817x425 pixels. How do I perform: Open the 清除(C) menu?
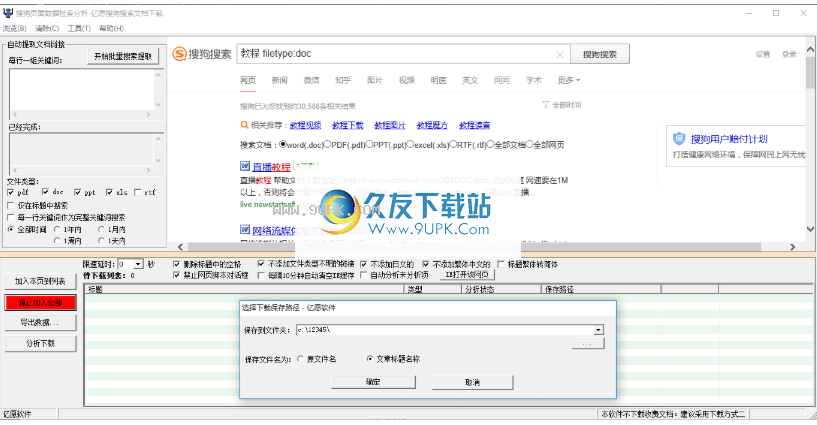[x=47, y=28]
